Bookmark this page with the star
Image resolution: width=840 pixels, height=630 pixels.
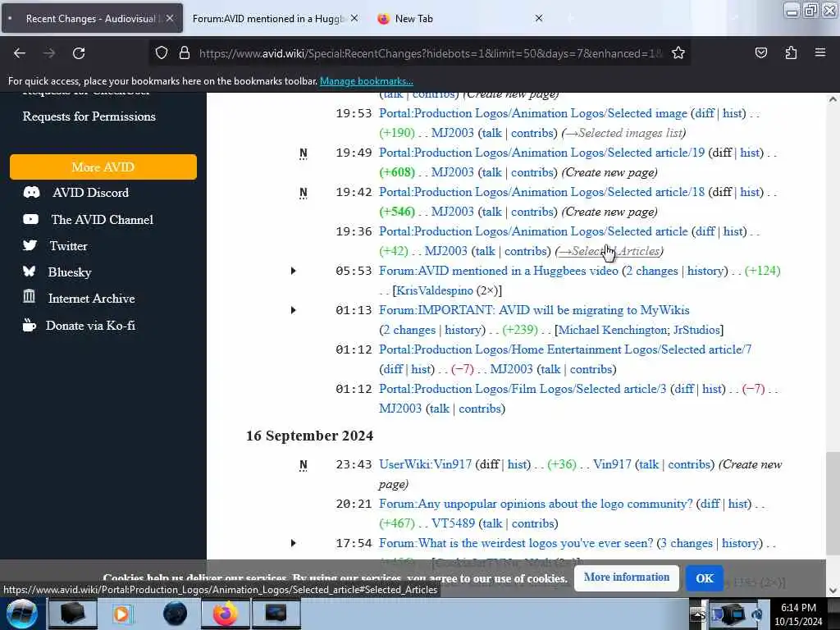pos(678,53)
